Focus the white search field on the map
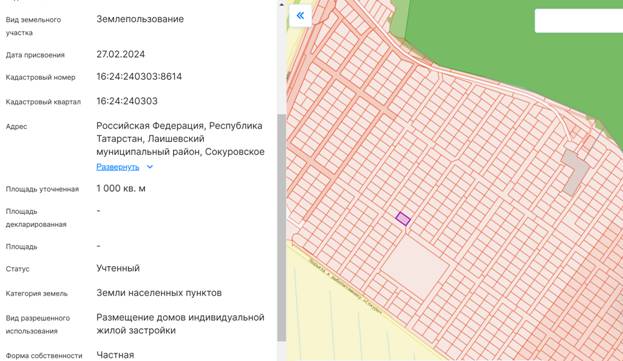Image resolution: width=623 pixels, height=361 pixels. tap(579, 21)
